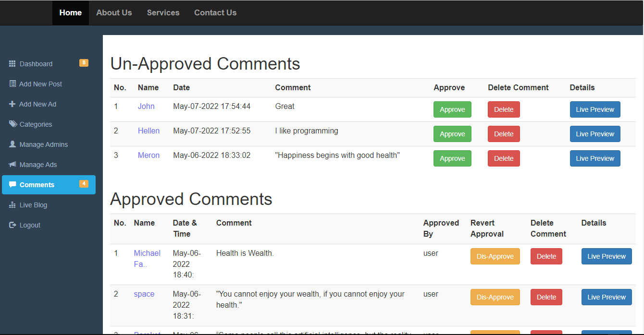This screenshot has height=335, width=644.
Task: Click the Add New Post list icon
Action: coord(12,84)
